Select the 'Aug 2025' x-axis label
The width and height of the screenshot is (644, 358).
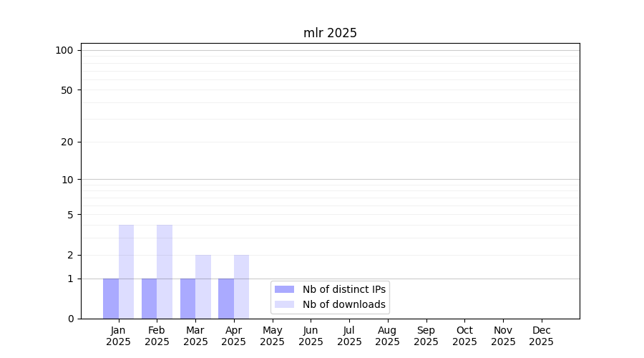[x=387, y=336]
